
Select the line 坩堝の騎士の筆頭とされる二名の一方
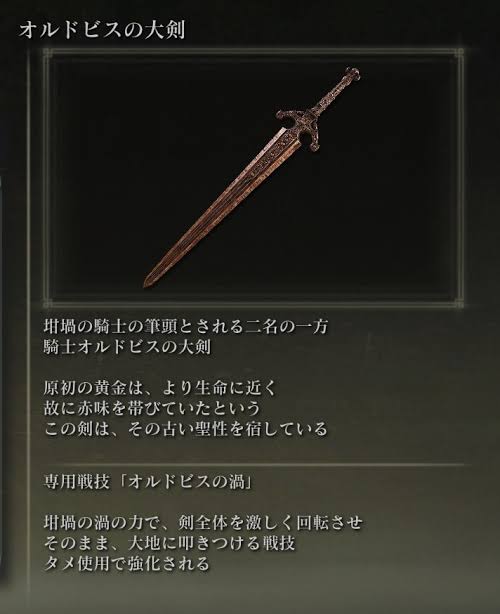[186, 327]
